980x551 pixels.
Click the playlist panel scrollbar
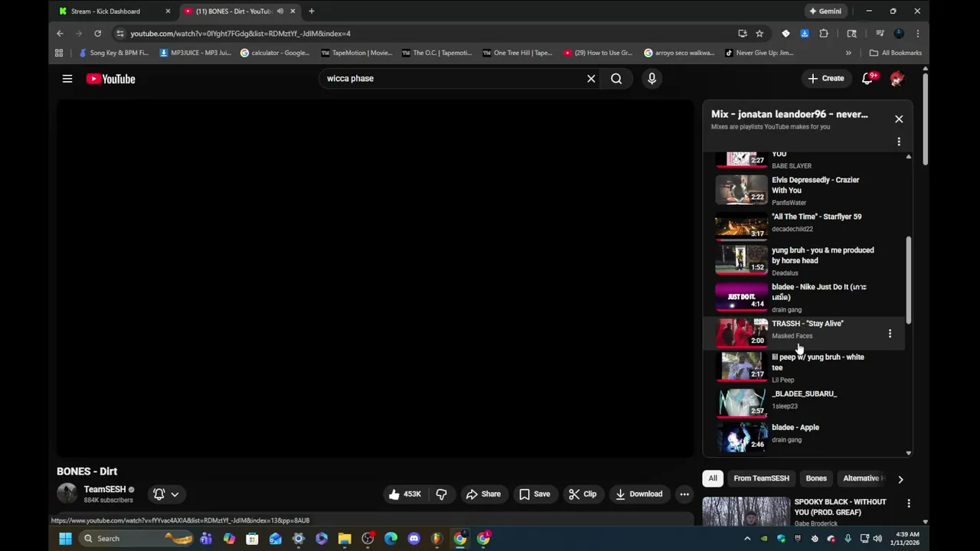tap(909, 279)
